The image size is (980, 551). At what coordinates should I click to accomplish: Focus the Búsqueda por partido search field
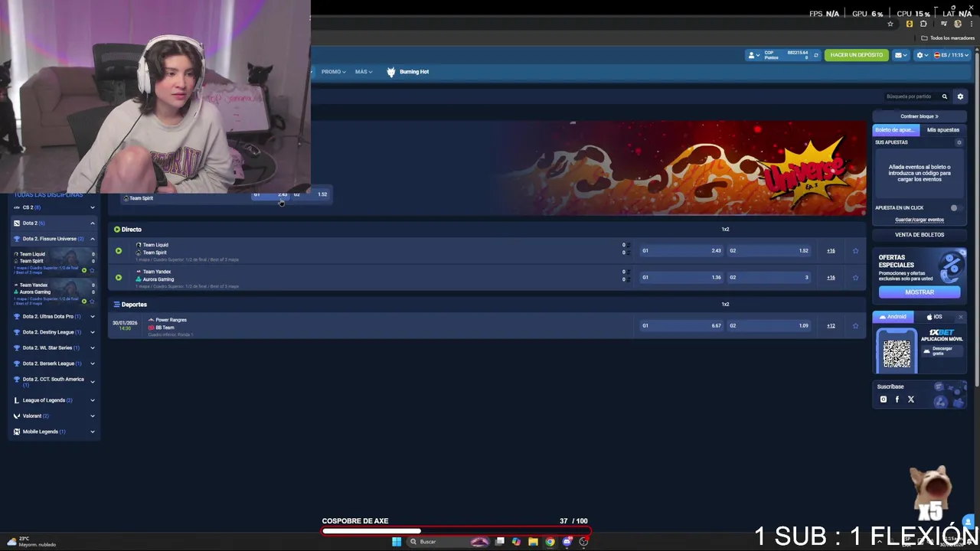pyautogui.click(x=910, y=96)
